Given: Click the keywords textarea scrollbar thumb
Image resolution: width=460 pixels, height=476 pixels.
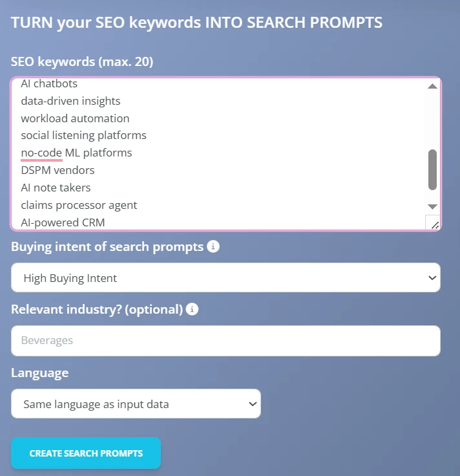Looking at the screenshot, I should (x=432, y=169).
